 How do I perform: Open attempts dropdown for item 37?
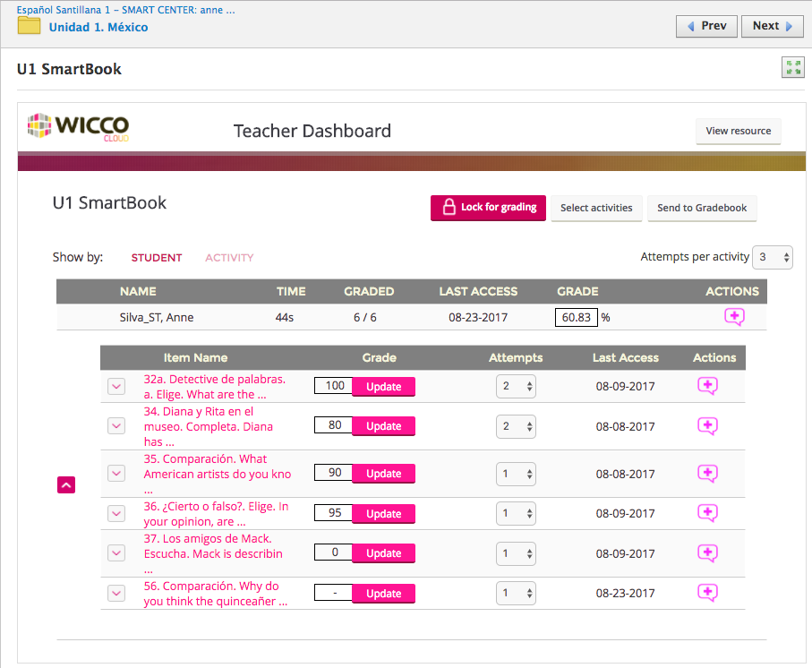(516, 553)
